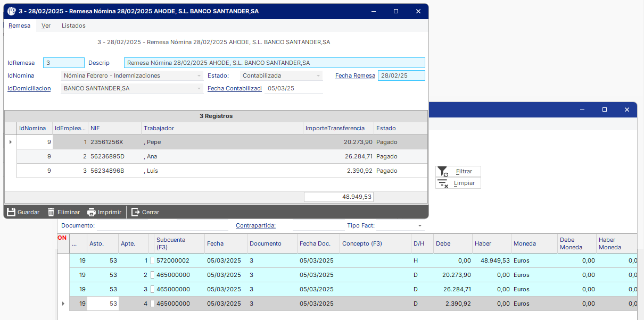Click the Contrapartida link label
Screen dimensions: 644x320
tap(255, 225)
